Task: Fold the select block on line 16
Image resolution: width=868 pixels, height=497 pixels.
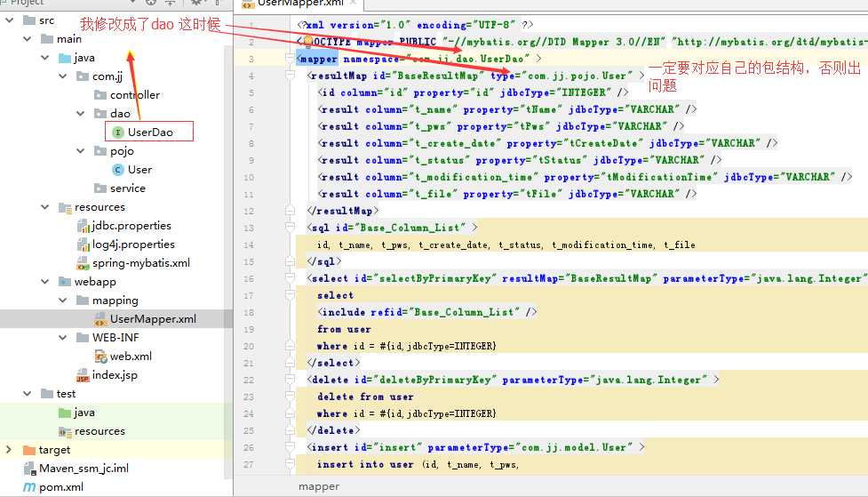Action: pos(290,278)
